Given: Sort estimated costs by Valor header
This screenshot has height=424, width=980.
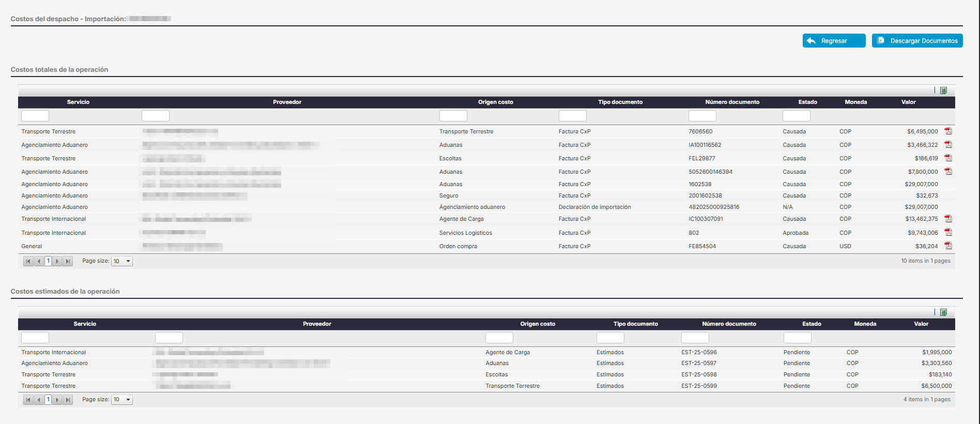Looking at the screenshot, I should [x=921, y=324].
